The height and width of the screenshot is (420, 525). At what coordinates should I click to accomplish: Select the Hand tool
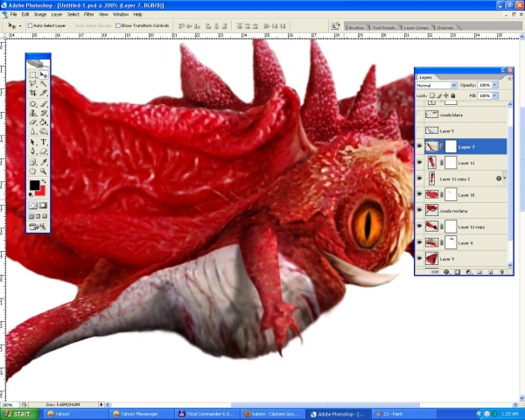point(33,171)
